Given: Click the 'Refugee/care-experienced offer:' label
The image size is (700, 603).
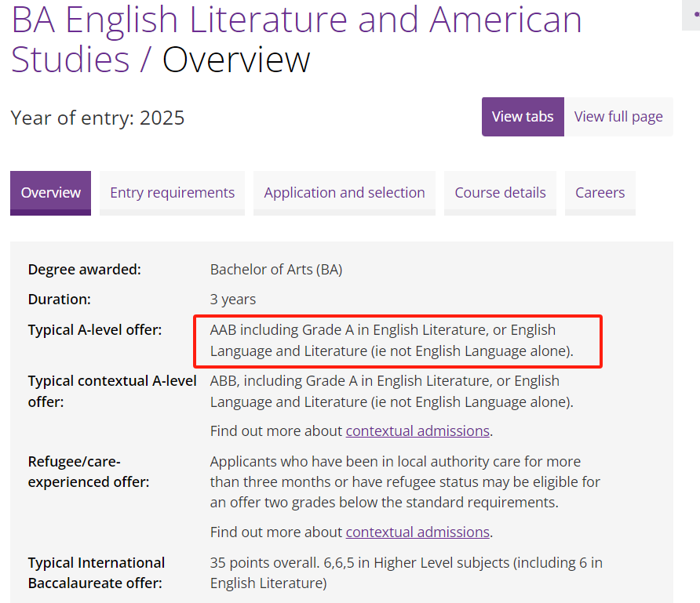Looking at the screenshot, I should click(89, 471).
